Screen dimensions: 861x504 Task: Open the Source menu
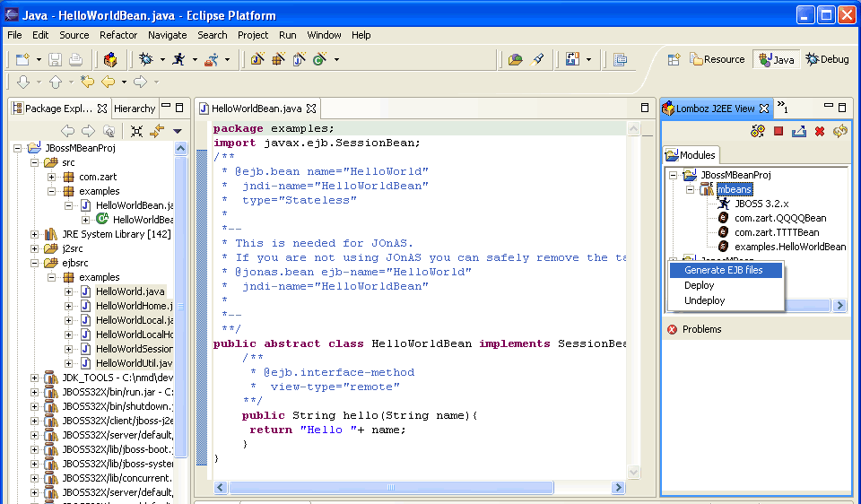(74, 35)
